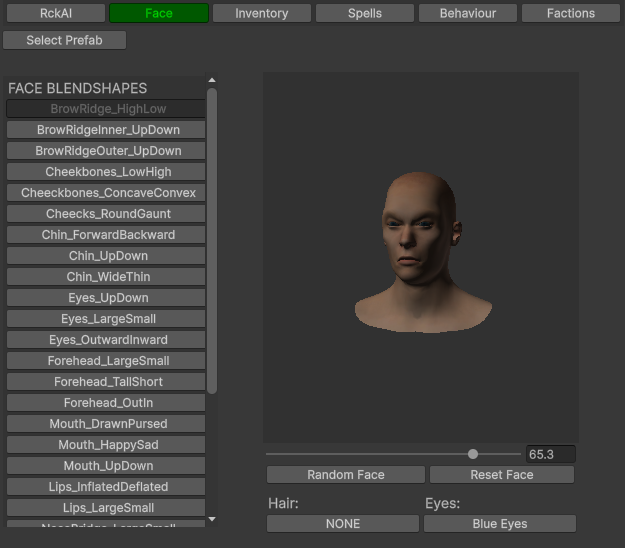Click the blendshape list scroll-down arrow

point(212,519)
